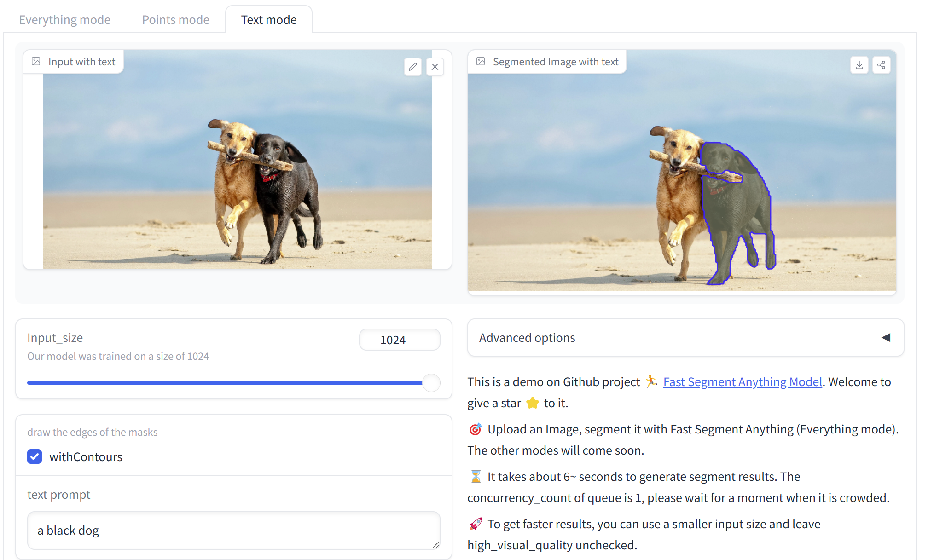934x560 pixels.
Task: Click the Advanced options triangle arrow
Action: (x=886, y=338)
